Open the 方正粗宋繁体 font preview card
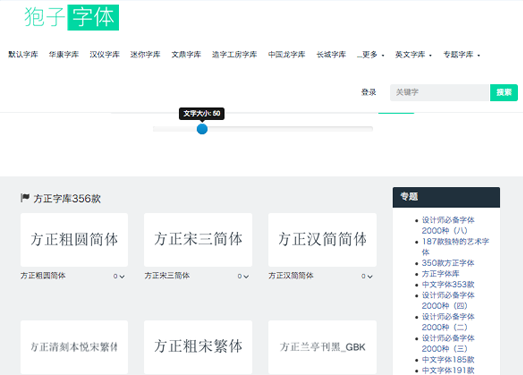This screenshot has width=523, height=375. 198,347
